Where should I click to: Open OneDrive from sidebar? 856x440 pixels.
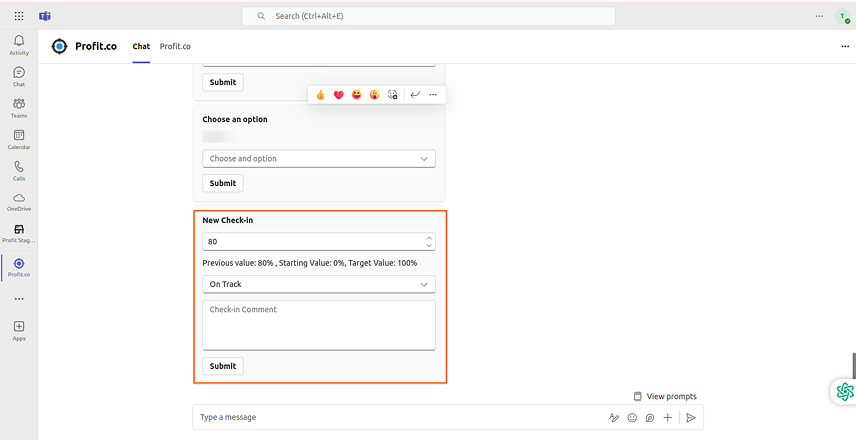point(19,202)
